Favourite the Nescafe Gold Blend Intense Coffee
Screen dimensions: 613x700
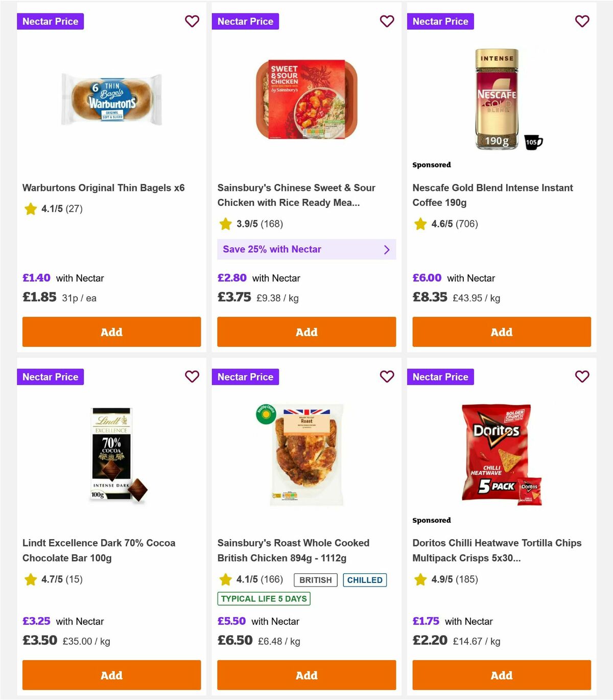[582, 21]
